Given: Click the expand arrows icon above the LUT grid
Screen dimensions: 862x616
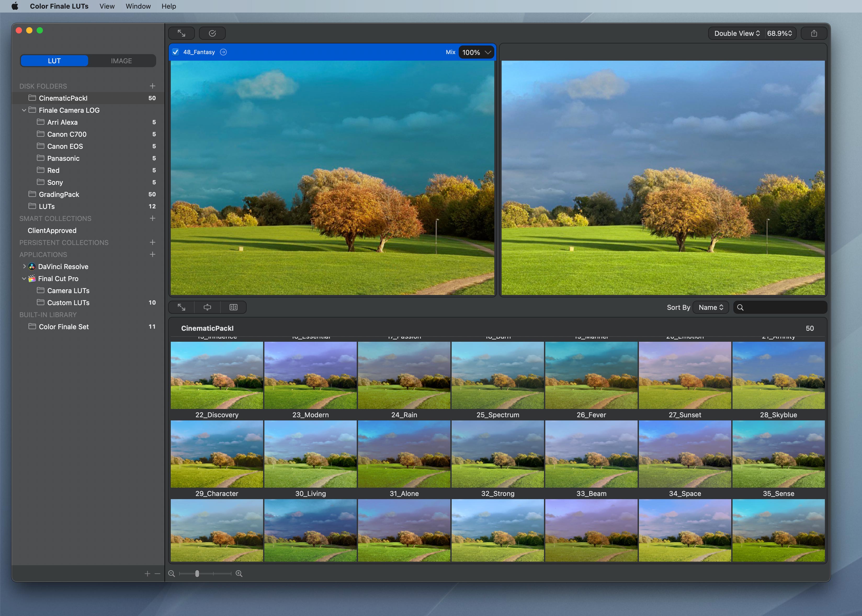Looking at the screenshot, I should 181,307.
